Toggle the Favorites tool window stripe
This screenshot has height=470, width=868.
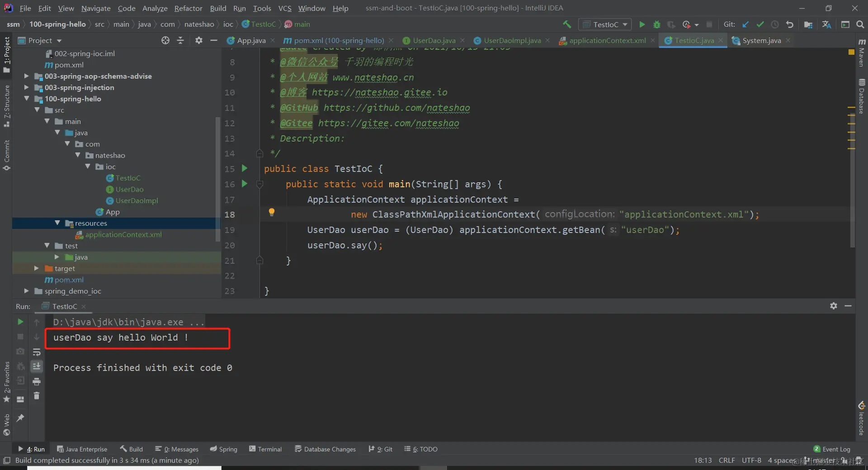(x=7, y=382)
